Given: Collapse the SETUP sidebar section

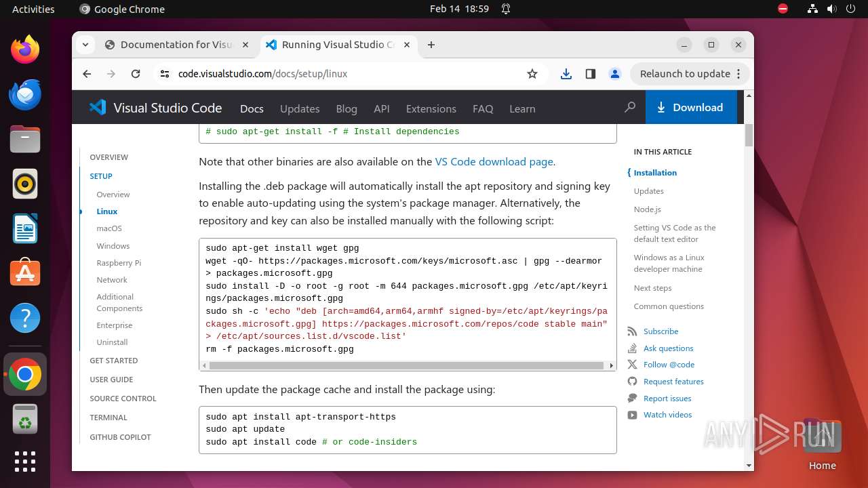Looking at the screenshot, I should [x=101, y=176].
